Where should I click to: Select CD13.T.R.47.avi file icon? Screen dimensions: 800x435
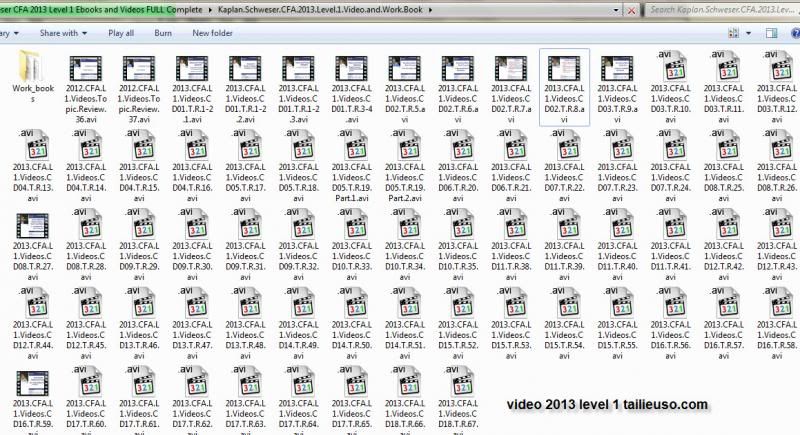tap(192, 303)
